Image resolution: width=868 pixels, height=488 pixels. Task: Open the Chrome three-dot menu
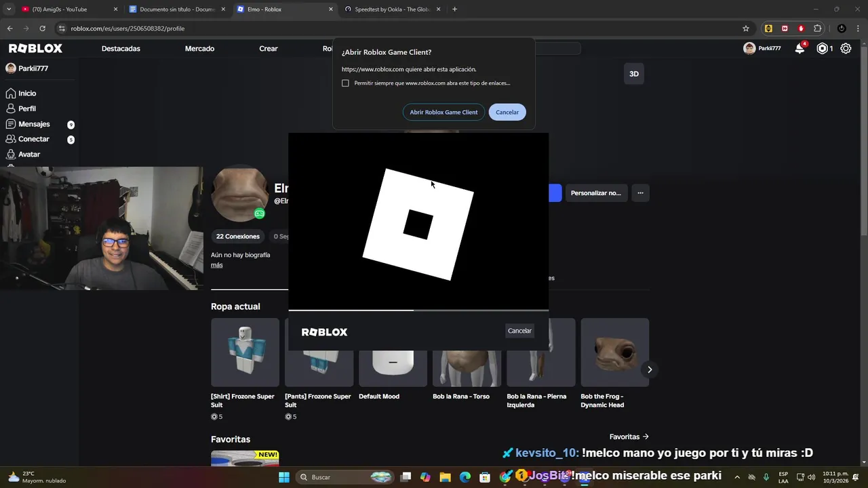[x=857, y=28]
